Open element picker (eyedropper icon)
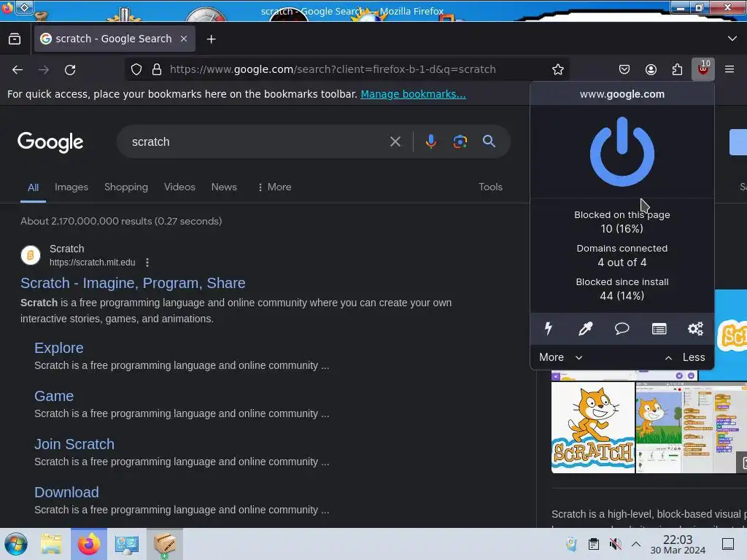The image size is (747, 560). (585, 329)
